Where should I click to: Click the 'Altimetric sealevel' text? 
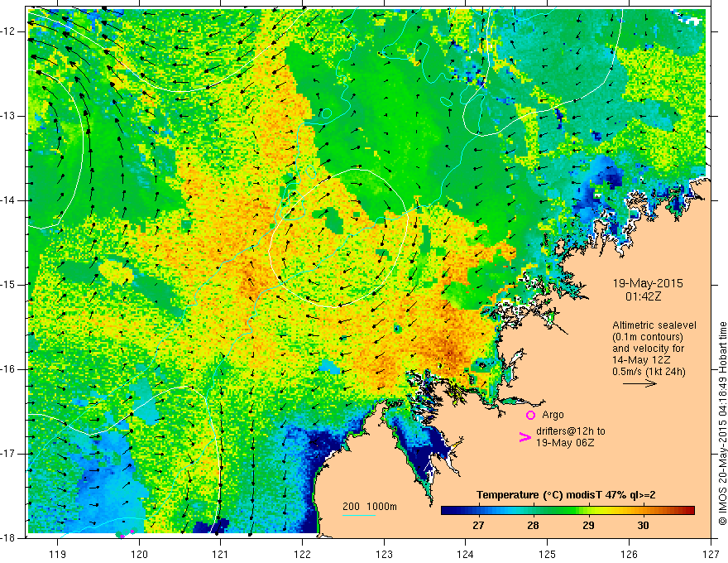(654, 325)
